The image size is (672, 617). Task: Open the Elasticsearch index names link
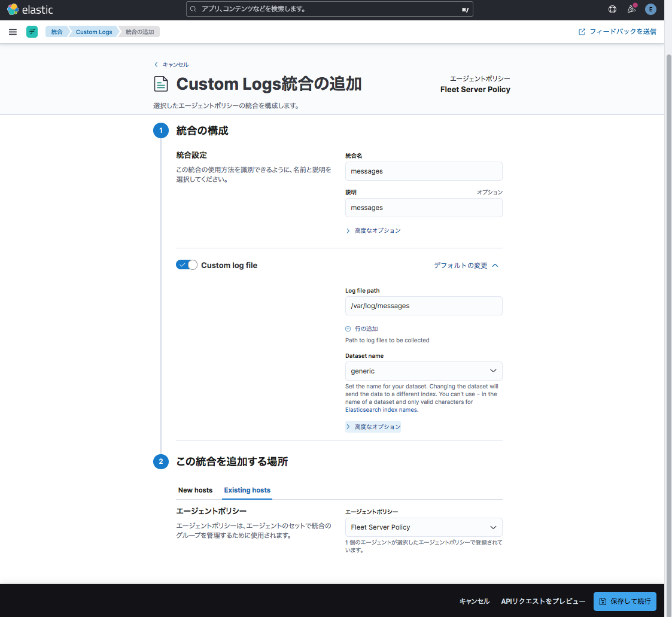(381, 410)
